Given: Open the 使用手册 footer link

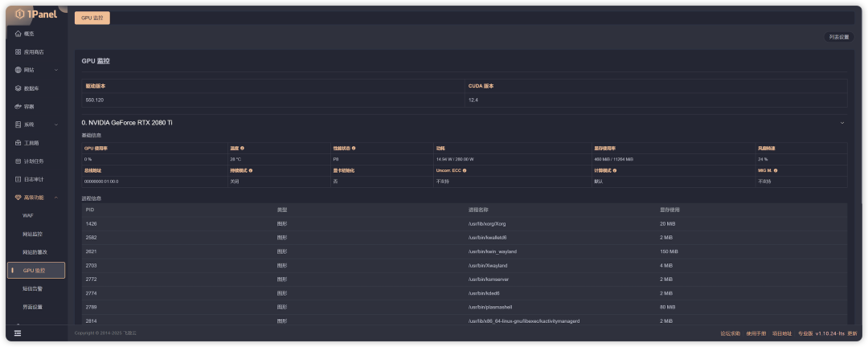Looking at the screenshot, I should [x=756, y=333].
